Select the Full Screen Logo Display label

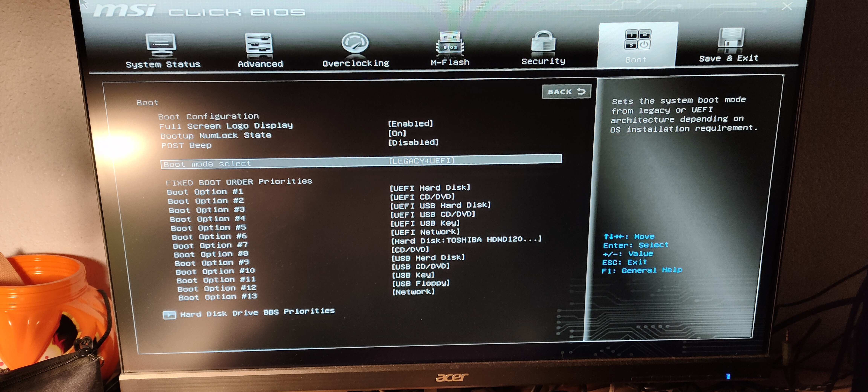[226, 126]
